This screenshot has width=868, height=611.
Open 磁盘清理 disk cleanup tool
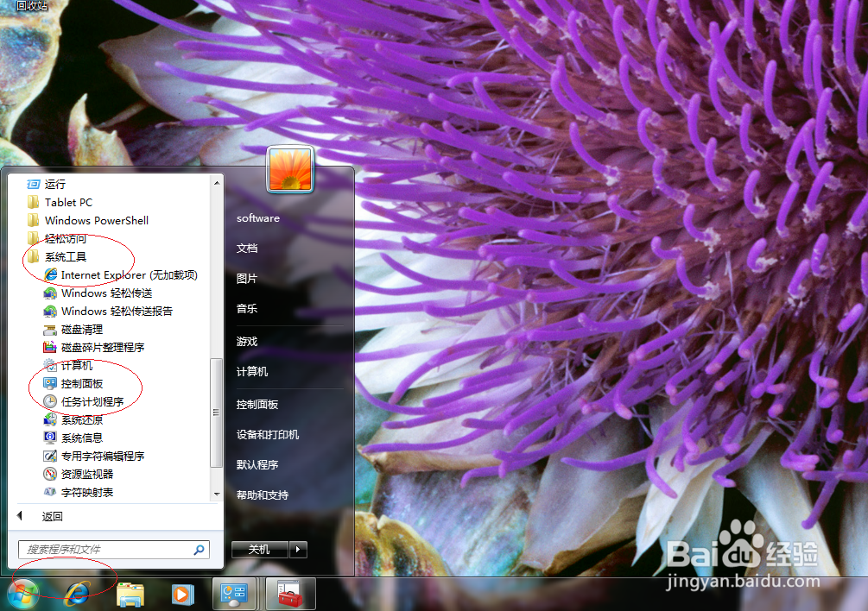click(81, 329)
